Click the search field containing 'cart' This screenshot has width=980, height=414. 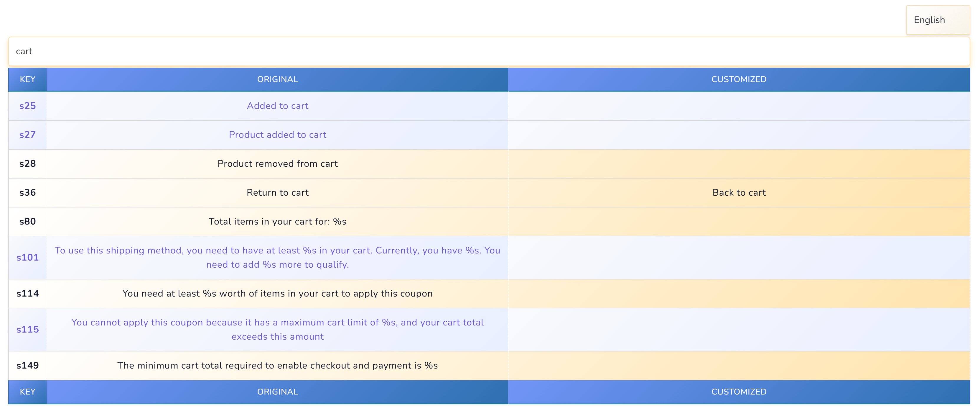(489, 51)
